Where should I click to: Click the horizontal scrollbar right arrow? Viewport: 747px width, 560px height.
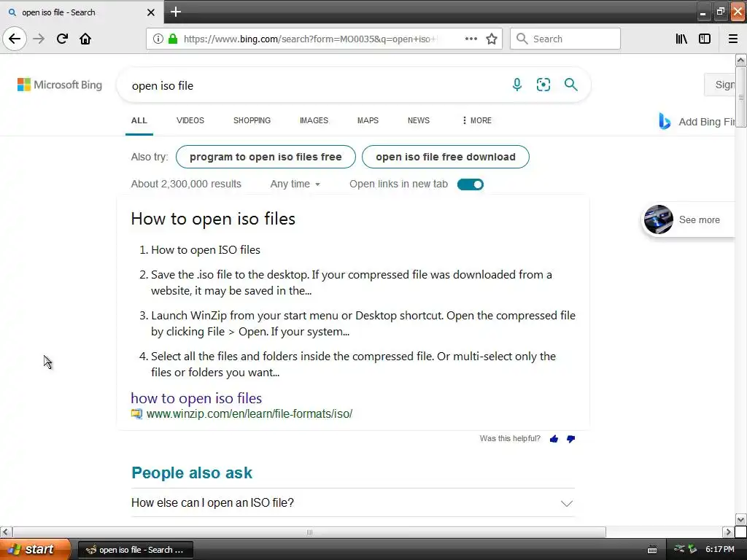point(728,532)
